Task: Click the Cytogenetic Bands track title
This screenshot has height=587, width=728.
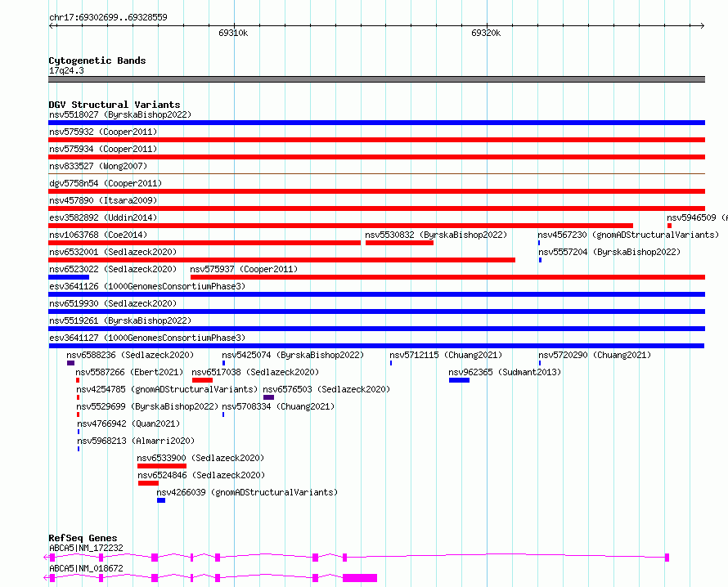Action: (x=97, y=60)
